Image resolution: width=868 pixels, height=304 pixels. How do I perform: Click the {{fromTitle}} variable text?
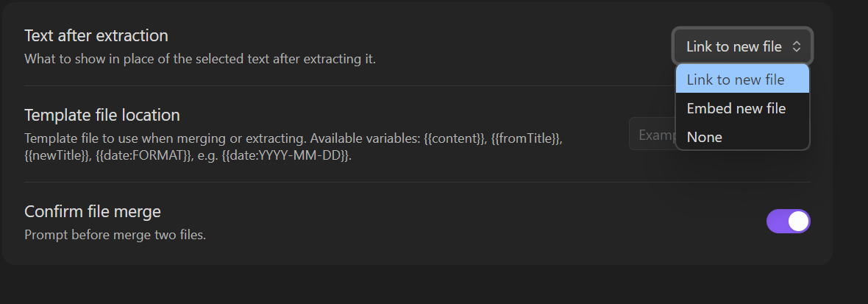coord(527,138)
